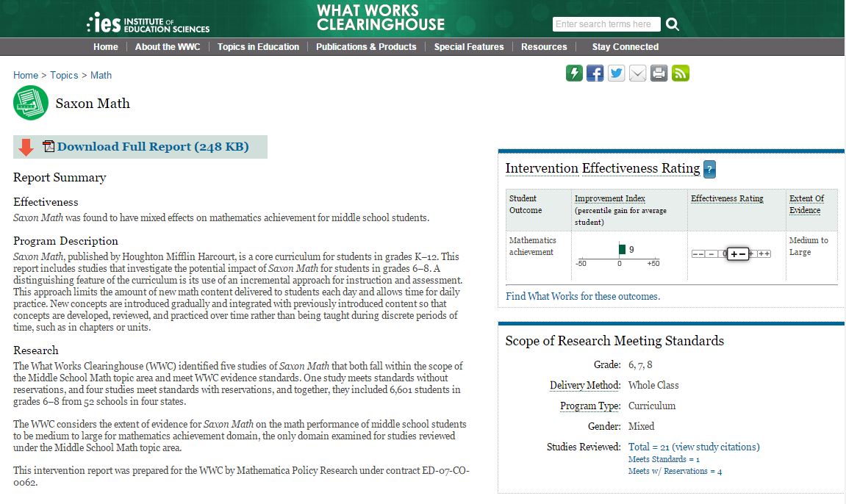Click the PDF icon beside Download Full Report
Image resolution: width=846 pixels, height=504 pixels.
click(49, 147)
